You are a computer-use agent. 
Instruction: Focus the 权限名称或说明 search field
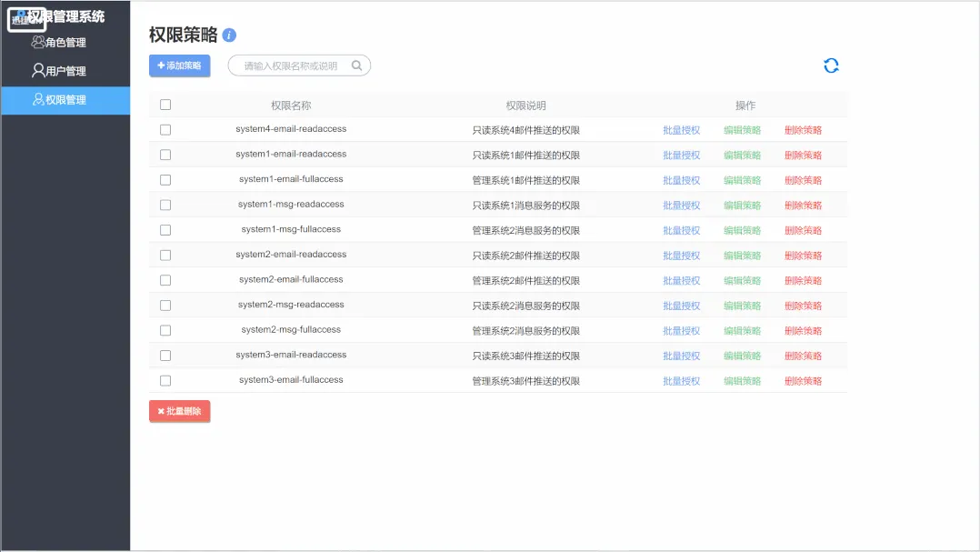(x=299, y=65)
